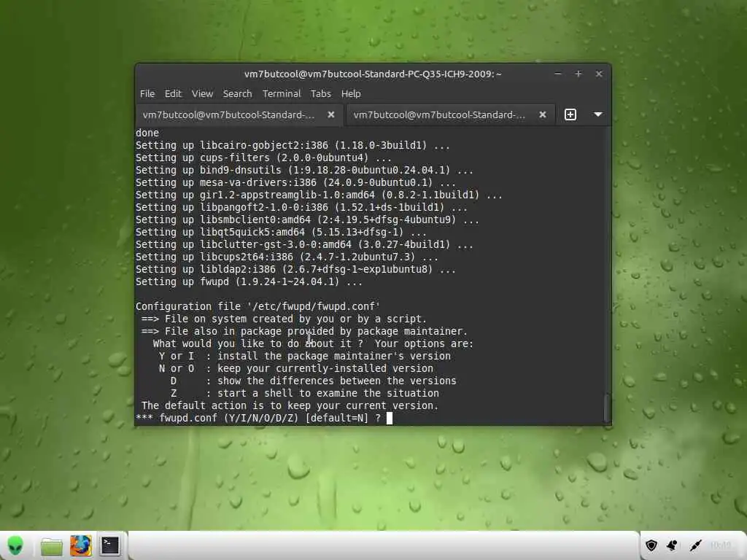Click the 'Setting up fwupd' line
747x560 pixels.
[249, 282]
